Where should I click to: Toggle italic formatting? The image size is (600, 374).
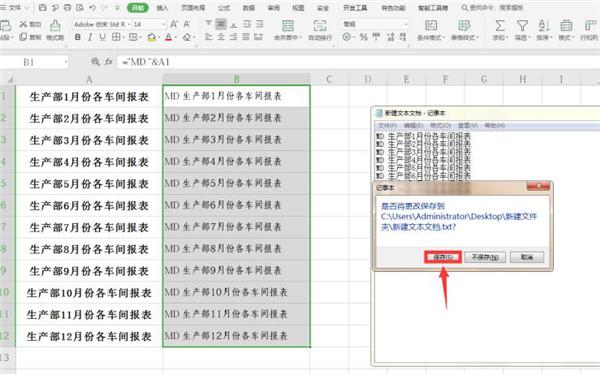90,38
